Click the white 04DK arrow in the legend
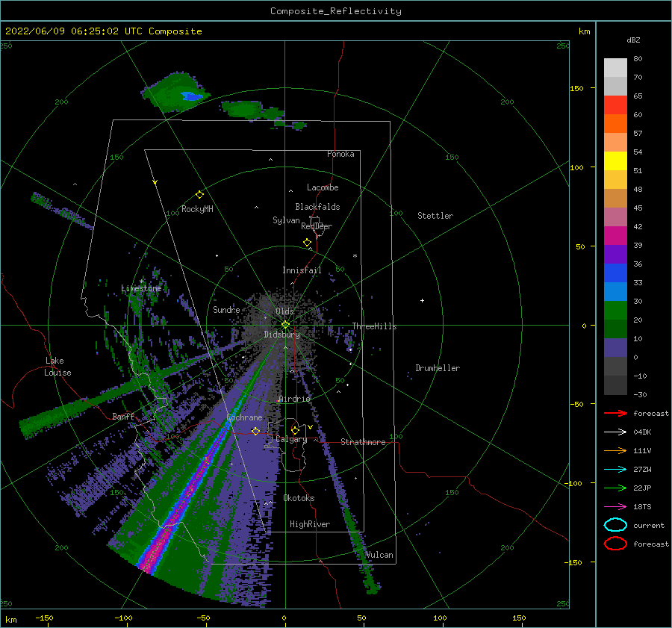The width and height of the screenshot is (672, 628). (615, 432)
